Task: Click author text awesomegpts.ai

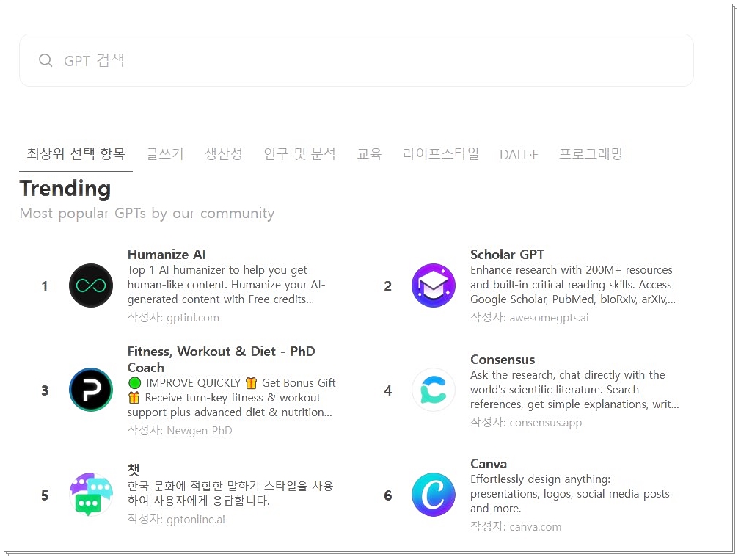Action: [549, 318]
